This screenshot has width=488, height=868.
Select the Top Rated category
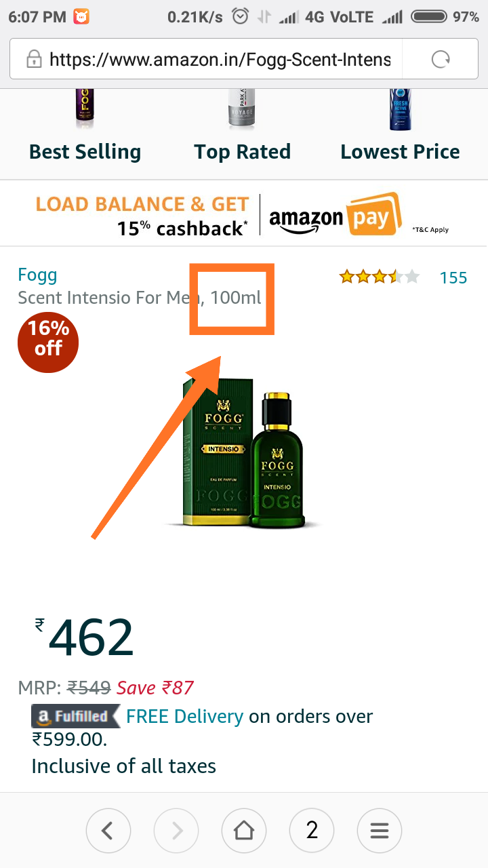coord(242,152)
